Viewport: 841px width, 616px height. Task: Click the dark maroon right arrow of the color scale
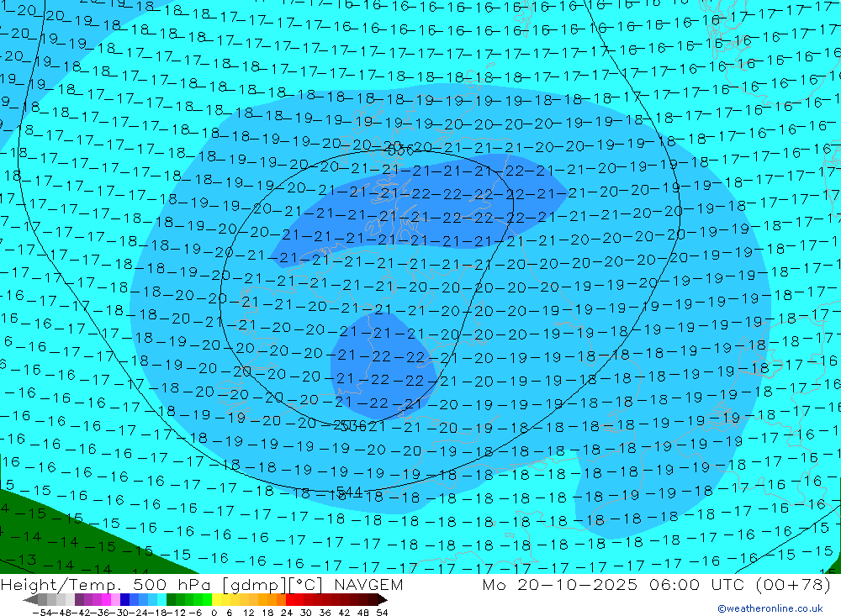(x=383, y=599)
